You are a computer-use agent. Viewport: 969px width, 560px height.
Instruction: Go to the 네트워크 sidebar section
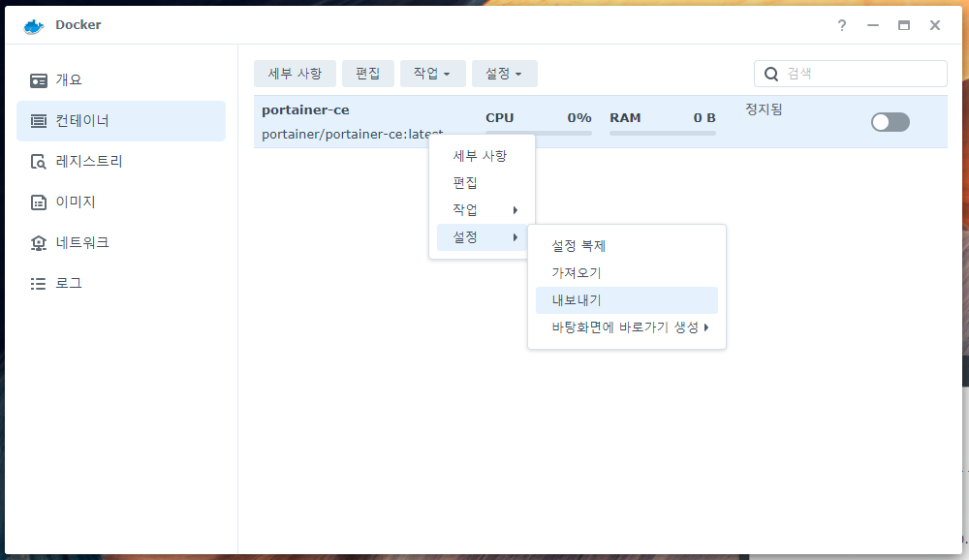(x=121, y=243)
